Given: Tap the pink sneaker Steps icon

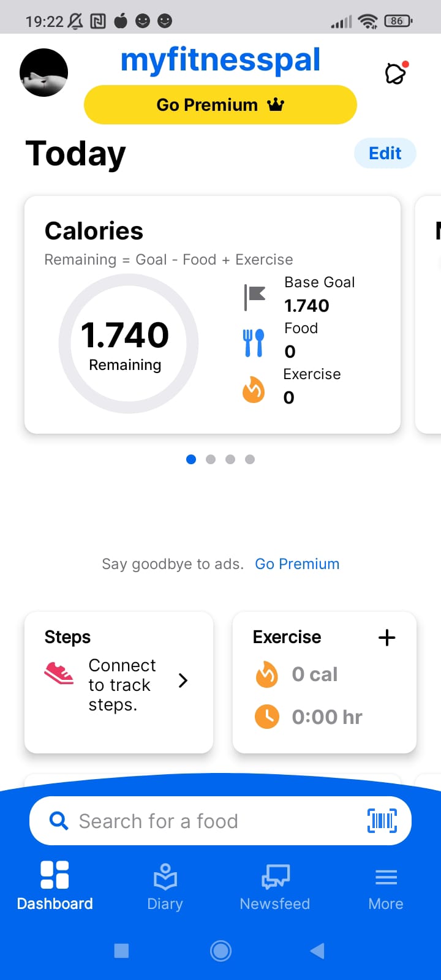Looking at the screenshot, I should [59, 673].
